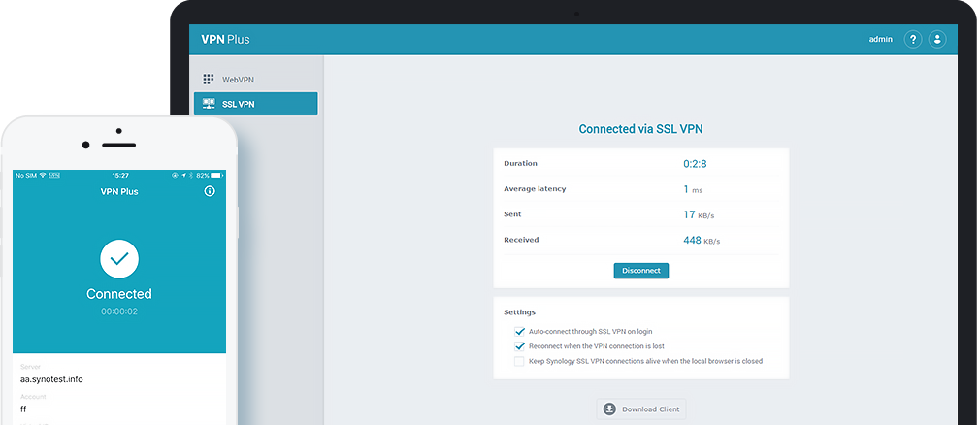The image size is (980, 425).
Task: Click the Settings section heading
Action: (x=519, y=311)
